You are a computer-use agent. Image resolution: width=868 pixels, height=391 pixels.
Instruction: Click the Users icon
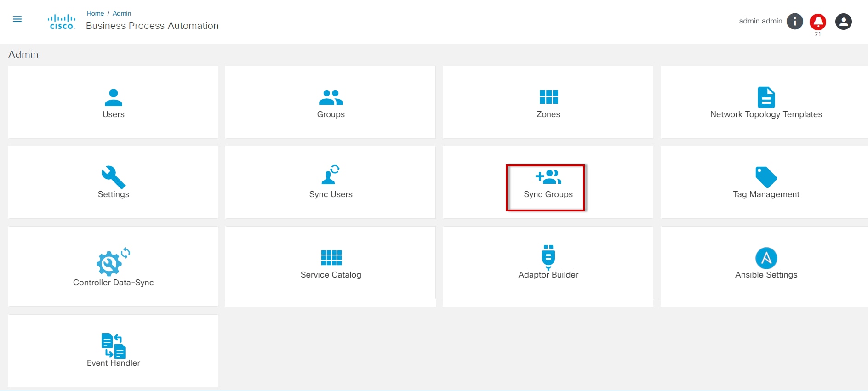tap(114, 97)
